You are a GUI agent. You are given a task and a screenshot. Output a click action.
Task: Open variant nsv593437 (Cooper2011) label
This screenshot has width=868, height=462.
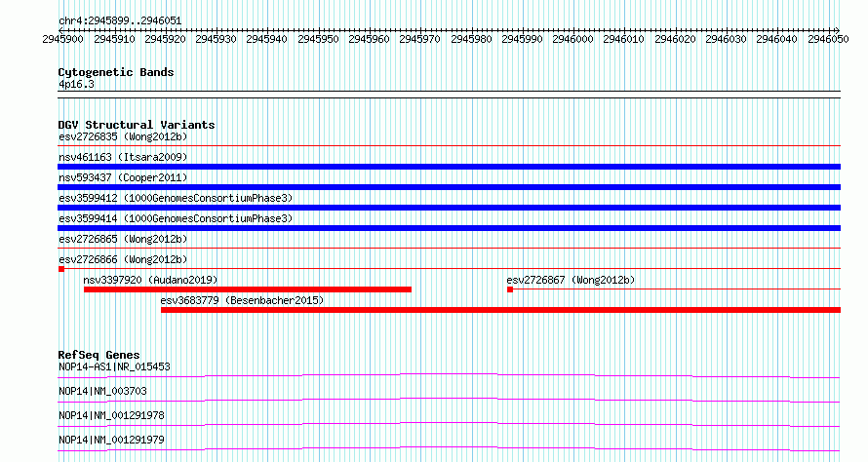(x=123, y=177)
